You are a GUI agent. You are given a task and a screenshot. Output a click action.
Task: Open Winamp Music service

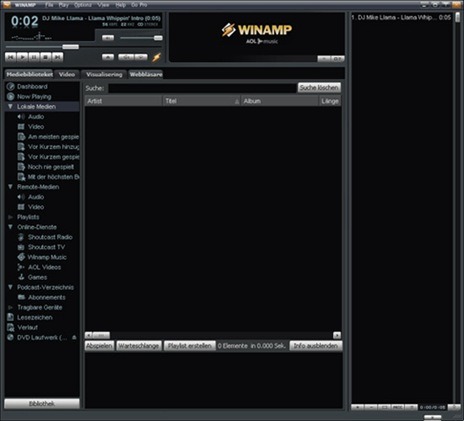[47, 257]
